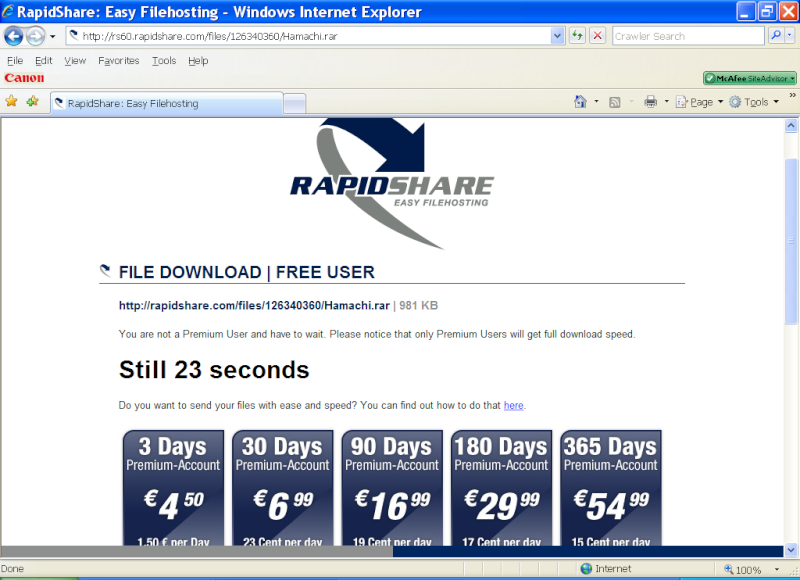Click the 'Still 23 seconds' countdown text
Screen dimensions: 800x580
pos(214,370)
